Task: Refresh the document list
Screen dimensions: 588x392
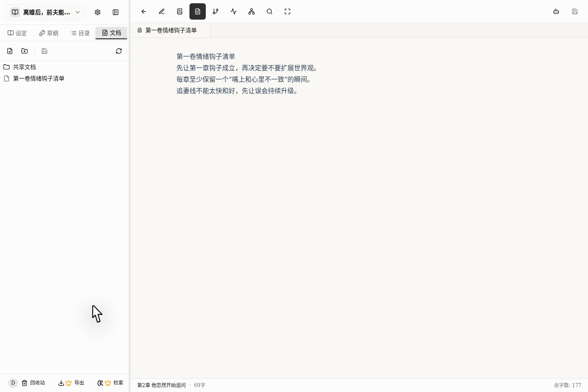Action: (119, 51)
